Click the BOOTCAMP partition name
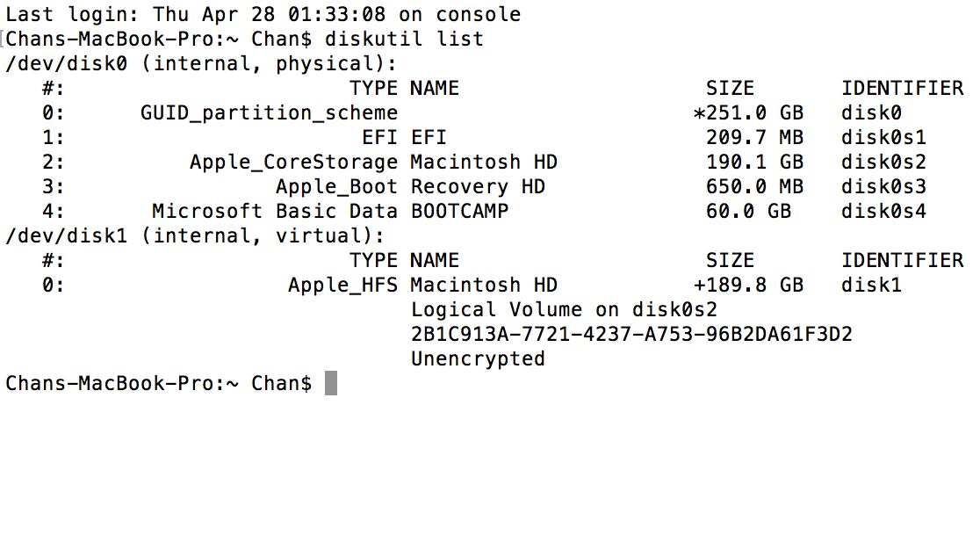 click(x=459, y=212)
